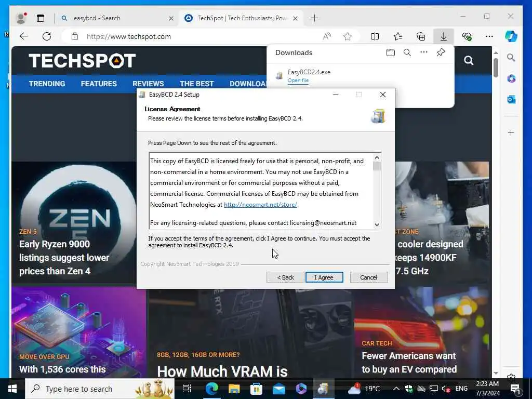Click the I Agree button
The image size is (532, 399).
click(324, 277)
